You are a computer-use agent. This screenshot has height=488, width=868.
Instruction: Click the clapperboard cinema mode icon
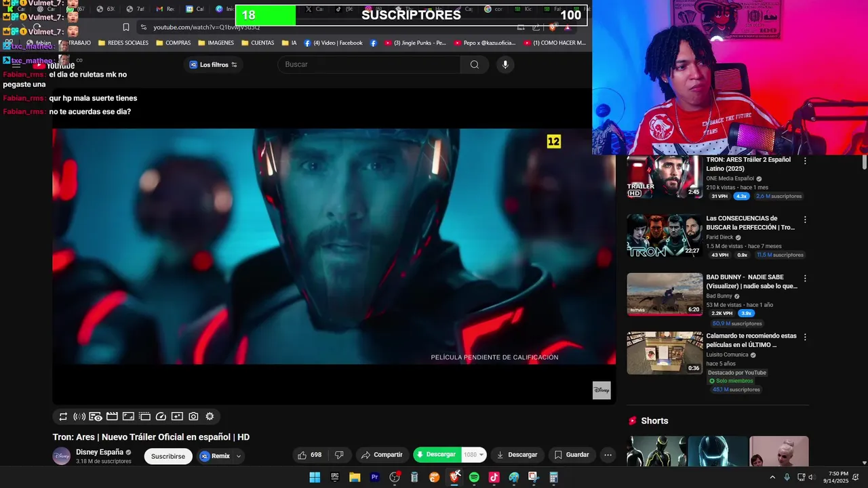[112, 417]
